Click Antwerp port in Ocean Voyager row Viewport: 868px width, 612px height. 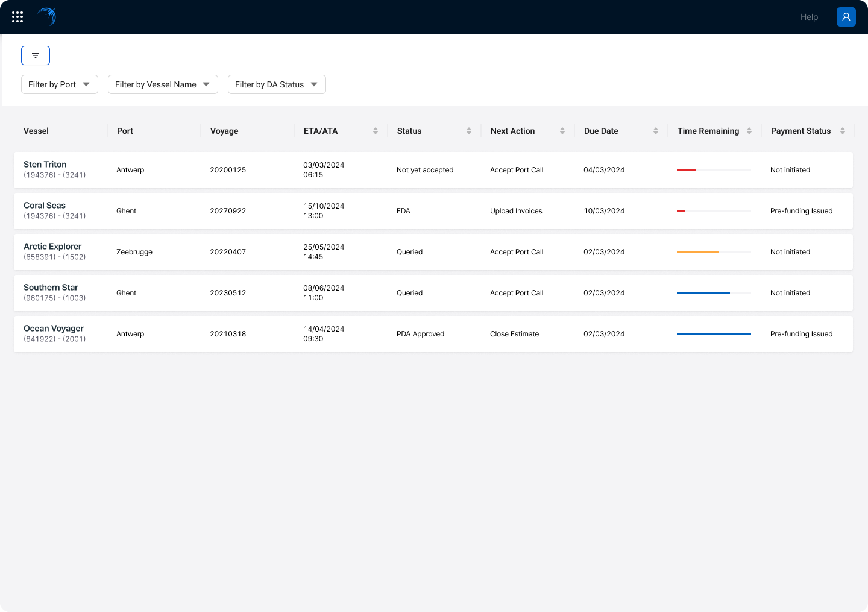pos(130,334)
